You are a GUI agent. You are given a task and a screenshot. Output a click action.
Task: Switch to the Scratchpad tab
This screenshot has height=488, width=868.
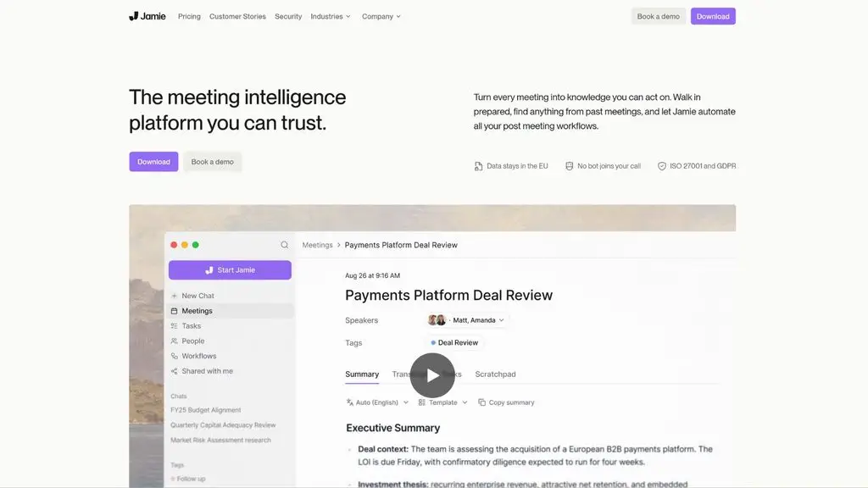(x=495, y=374)
